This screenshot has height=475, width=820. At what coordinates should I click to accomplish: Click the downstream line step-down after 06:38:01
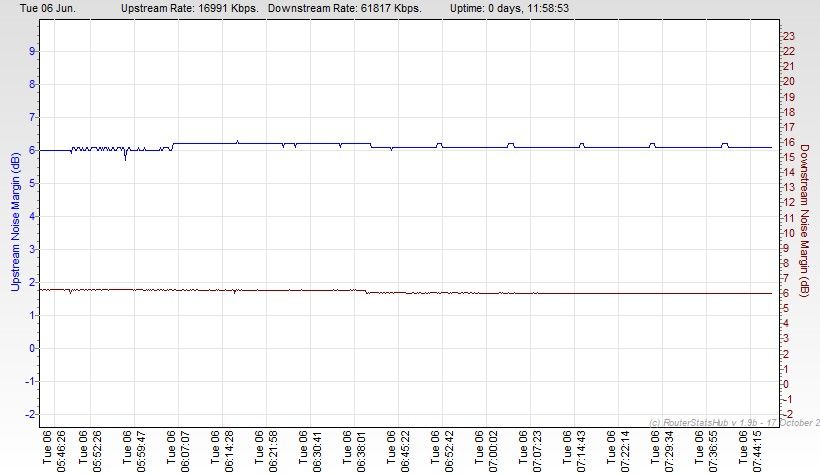pos(367,291)
